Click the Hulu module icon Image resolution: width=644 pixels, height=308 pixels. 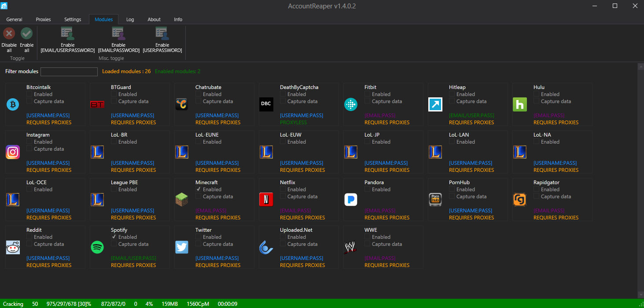(520, 104)
